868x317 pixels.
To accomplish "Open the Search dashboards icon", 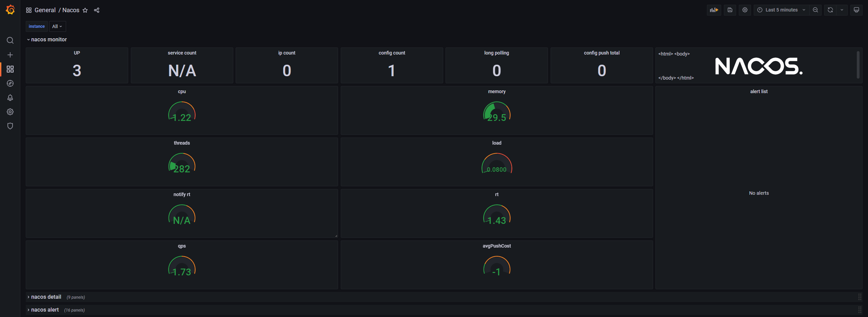I will [x=10, y=40].
